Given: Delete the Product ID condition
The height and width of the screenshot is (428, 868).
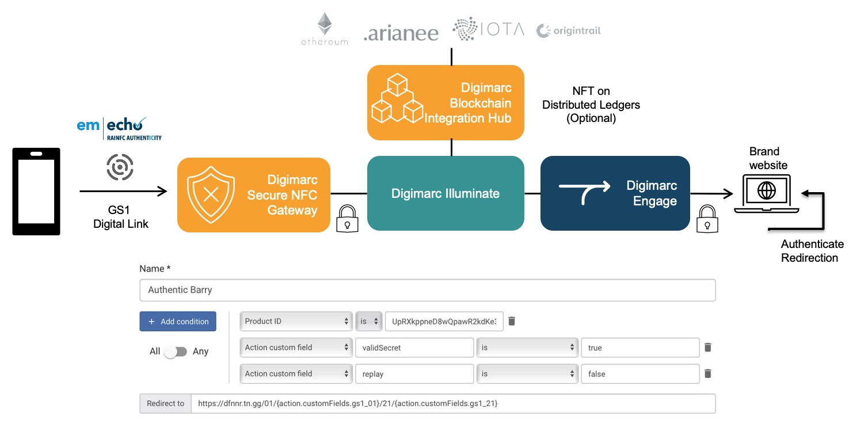Looking at the screenshot, I should pyautogui.click(x=512, y=321).
